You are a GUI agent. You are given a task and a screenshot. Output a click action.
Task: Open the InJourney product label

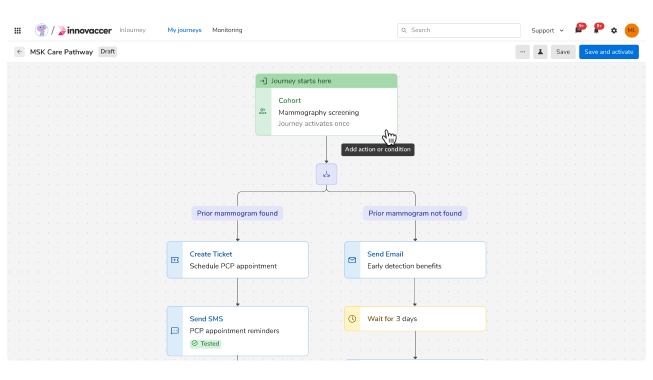(x=132, y=30)
